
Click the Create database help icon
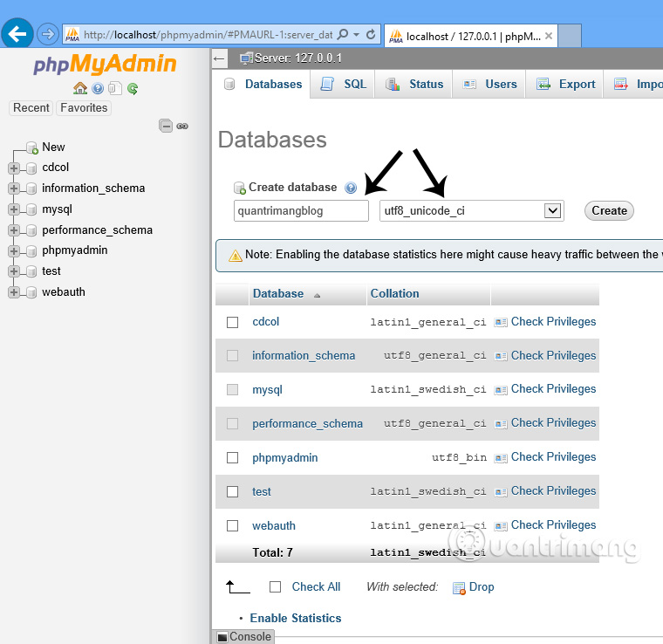pyautogui.click(x=351, y=188)
